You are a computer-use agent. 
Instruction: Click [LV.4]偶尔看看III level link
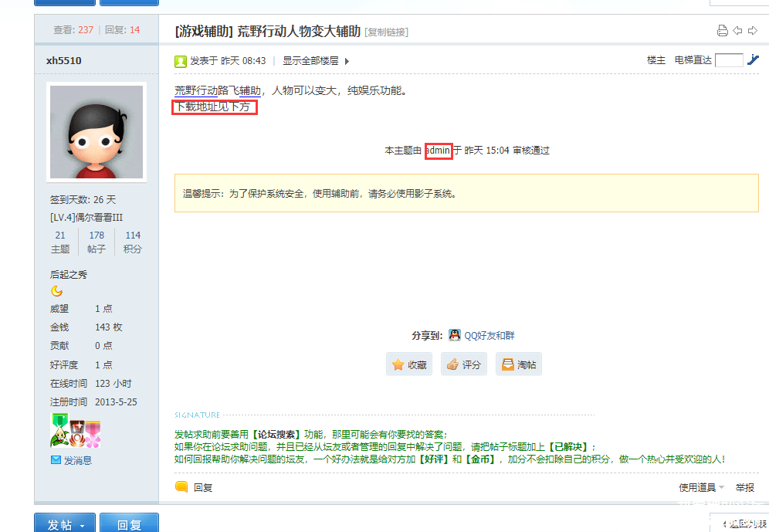[x=86, y=217]
